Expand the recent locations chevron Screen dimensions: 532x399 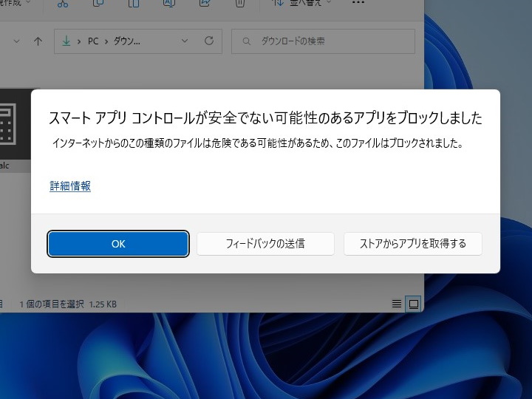tap(16, 41)
